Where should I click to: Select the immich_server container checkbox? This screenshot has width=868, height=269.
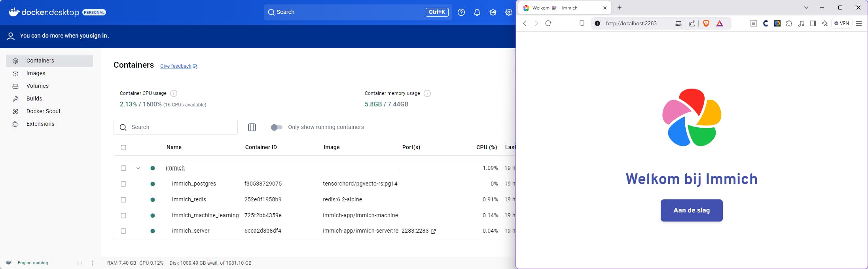123,231
